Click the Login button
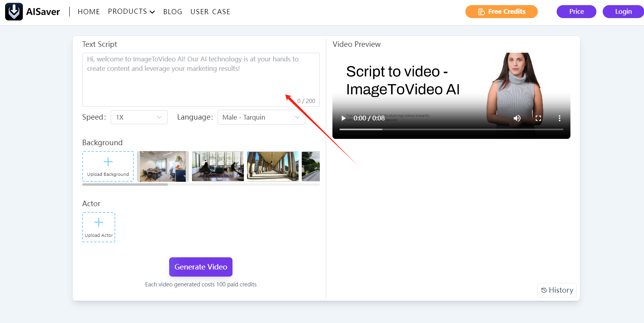The width and height of the screenshot is (644, 323). [623, 12]
